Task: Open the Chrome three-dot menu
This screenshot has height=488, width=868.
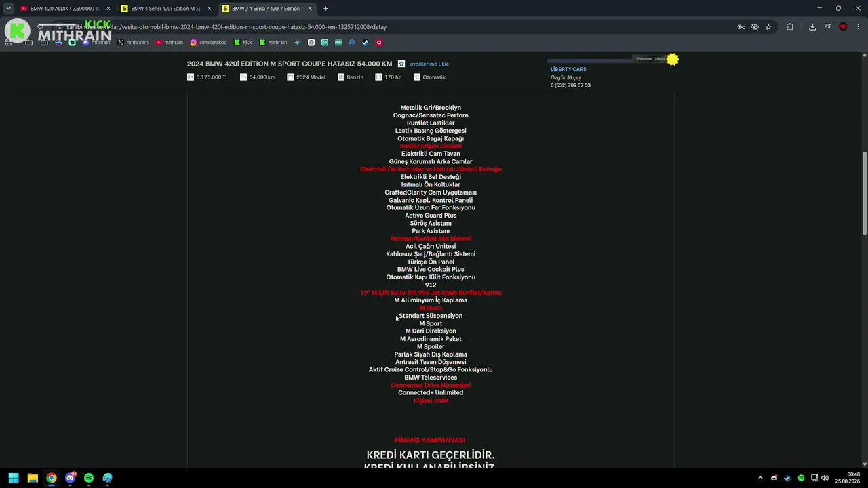Action: 859,27
